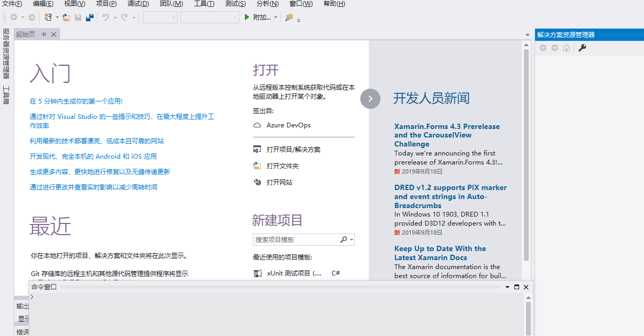The height and width of the screenshot is (336, 644).
Task: Toggle the pin on the 起始页 tab
Action: [x=45, y=34]
